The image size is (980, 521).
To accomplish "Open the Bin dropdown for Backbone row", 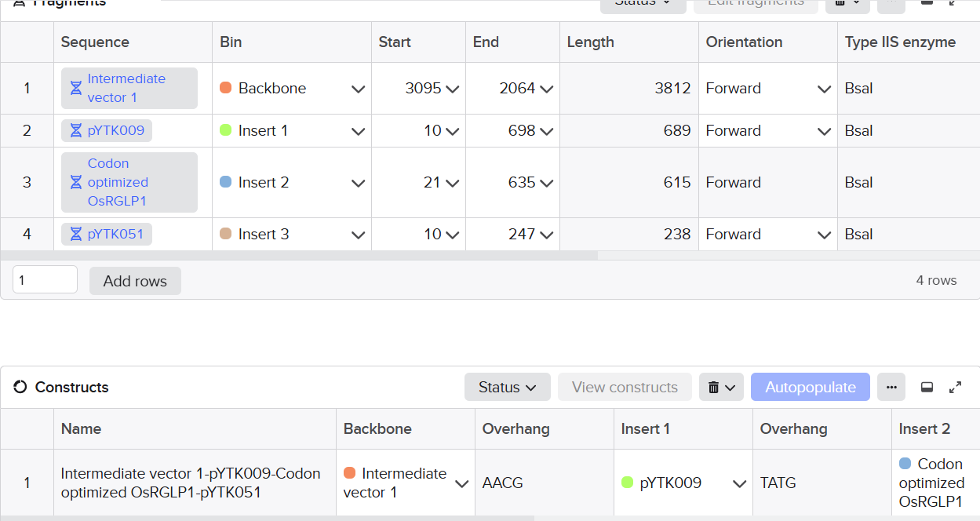I will click(x=358, y=89).
